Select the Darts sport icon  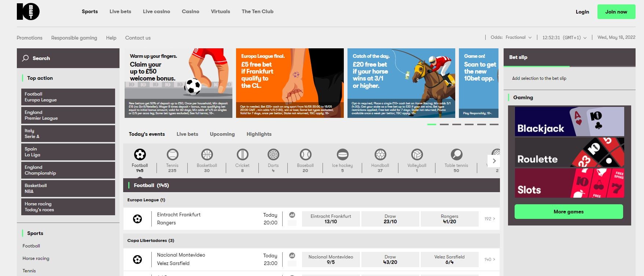[x=273, y=154]
